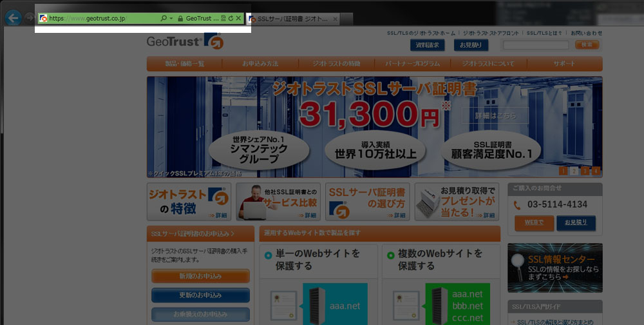The height and width of the screenshot is (325, 644).
Task: Open the ジオトラストストアフロント link
Action: [x=491, y=34]
